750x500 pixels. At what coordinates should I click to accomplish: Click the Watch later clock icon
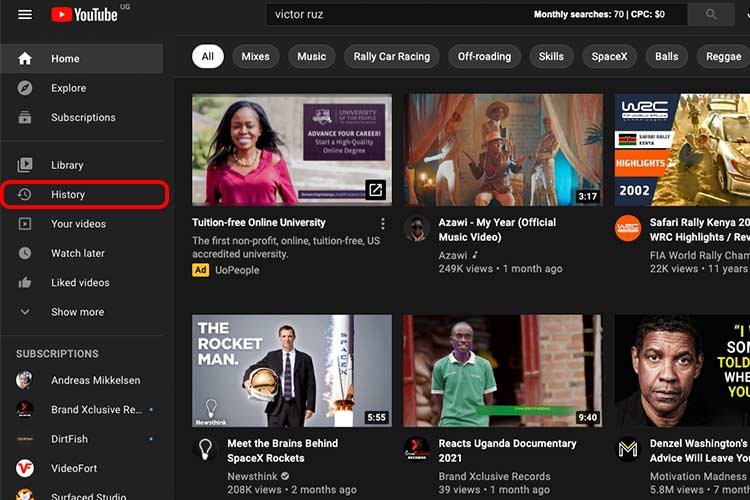click(25, 253)
